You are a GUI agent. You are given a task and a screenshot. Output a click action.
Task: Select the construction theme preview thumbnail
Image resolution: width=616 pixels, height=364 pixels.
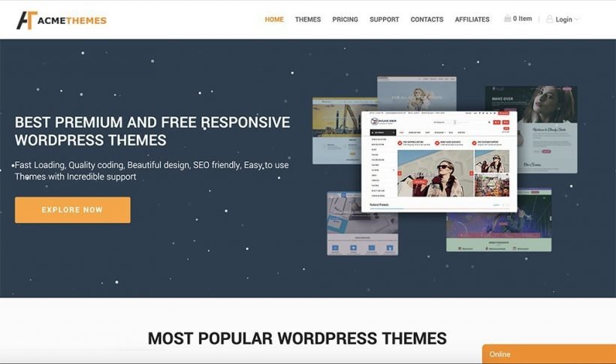pyautogui.click(x=337, y=131)
